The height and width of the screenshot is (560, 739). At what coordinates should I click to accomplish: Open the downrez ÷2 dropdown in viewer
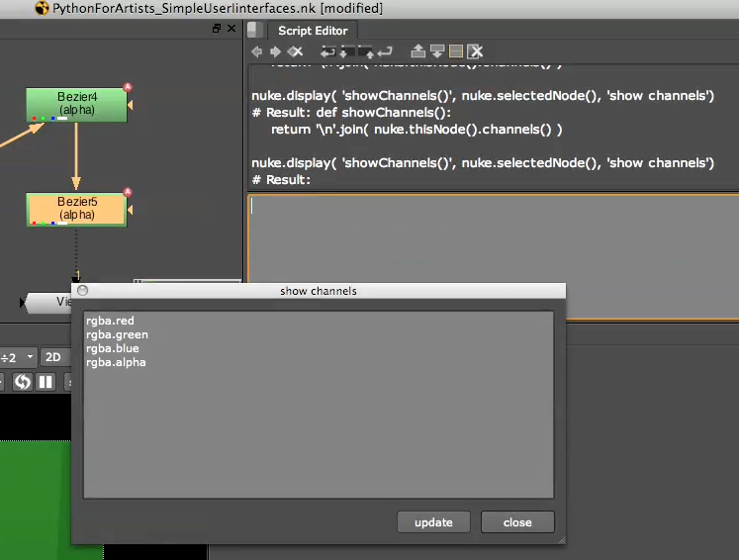pos(19,358)
